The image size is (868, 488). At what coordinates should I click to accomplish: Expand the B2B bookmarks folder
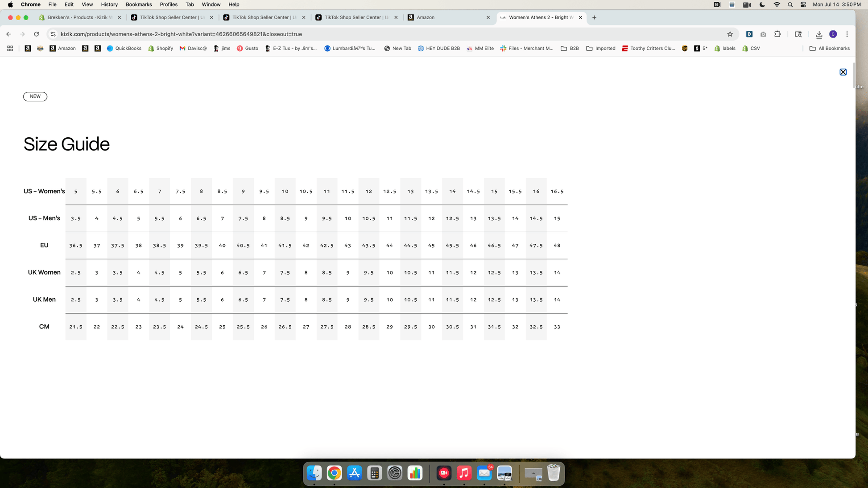(x=569, y=48)
